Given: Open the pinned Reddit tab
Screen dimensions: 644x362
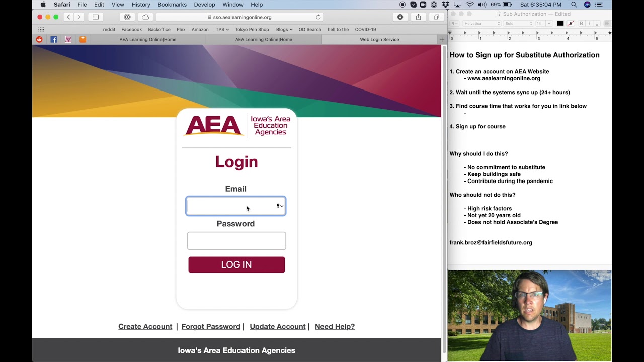Looking at the screenshot, I should click(x=39, y=39).
